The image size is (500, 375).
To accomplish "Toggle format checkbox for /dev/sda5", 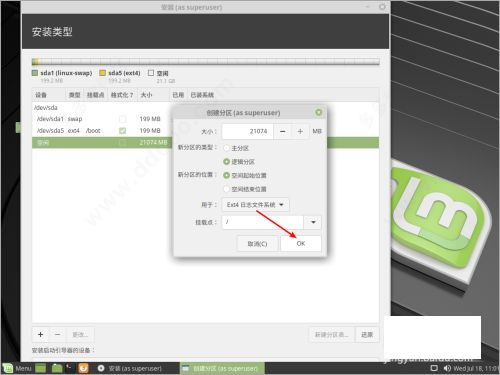I will pyautogui.click(x=123, y=131).
